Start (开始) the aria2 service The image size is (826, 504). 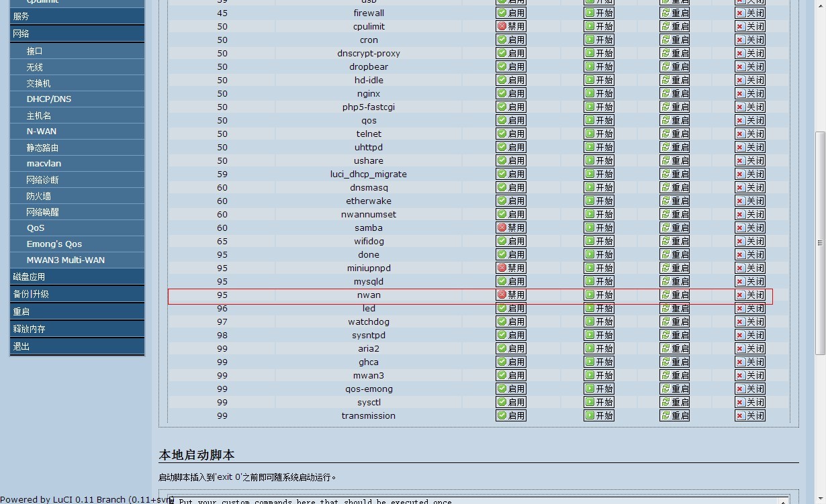coord(599,348)
